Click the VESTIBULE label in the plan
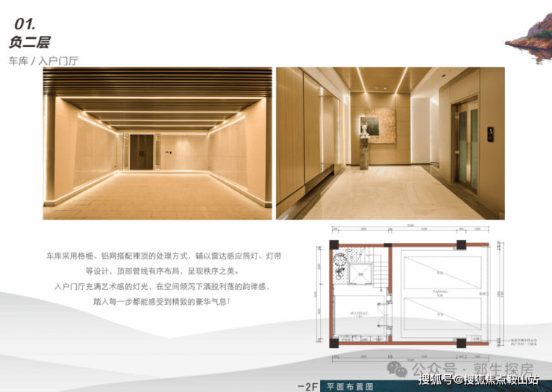 coord(360,313)
